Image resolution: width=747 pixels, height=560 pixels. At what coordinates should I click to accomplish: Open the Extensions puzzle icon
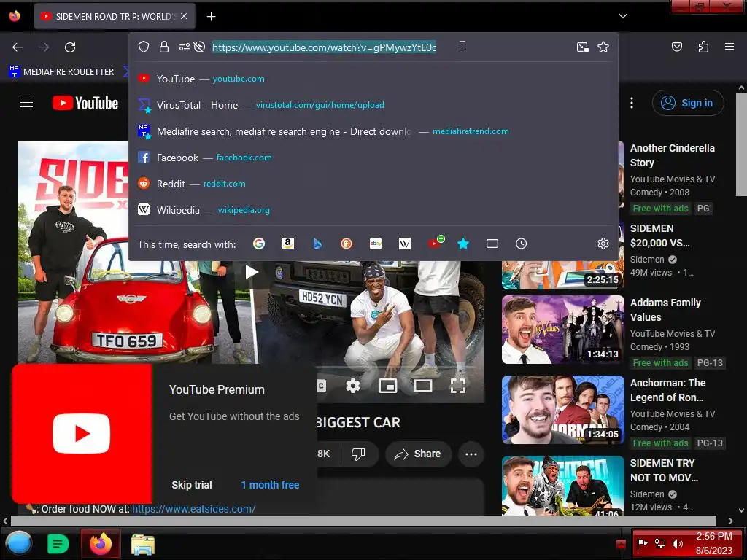[x=703, y=47]
